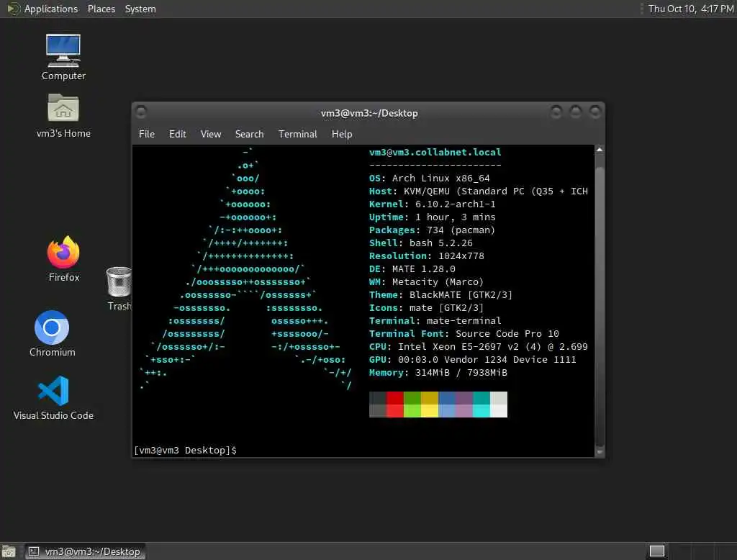Click the Resolution: 1024x778 line

click(426, 256)
